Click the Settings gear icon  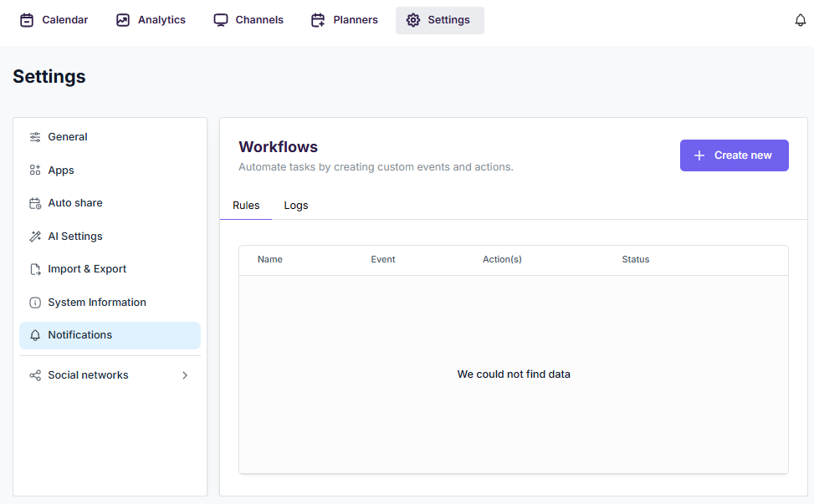[x=413, y=20]
